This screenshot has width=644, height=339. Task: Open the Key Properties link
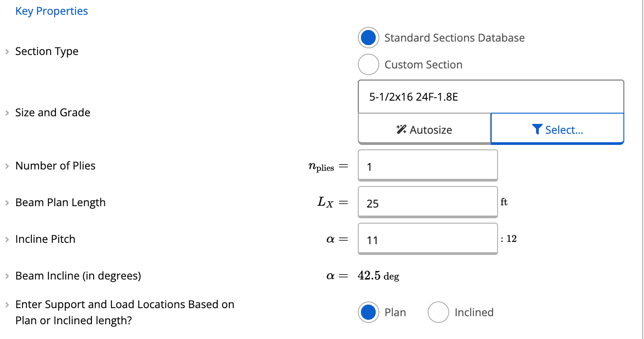point(52,11)
